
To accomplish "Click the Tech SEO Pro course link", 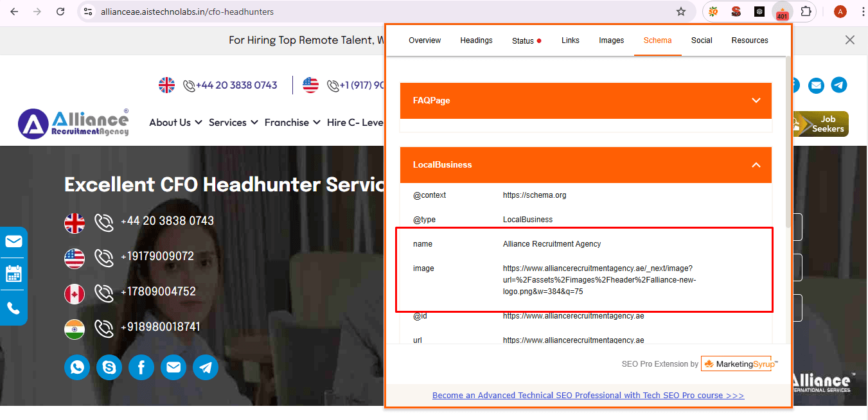I will 588,396.
